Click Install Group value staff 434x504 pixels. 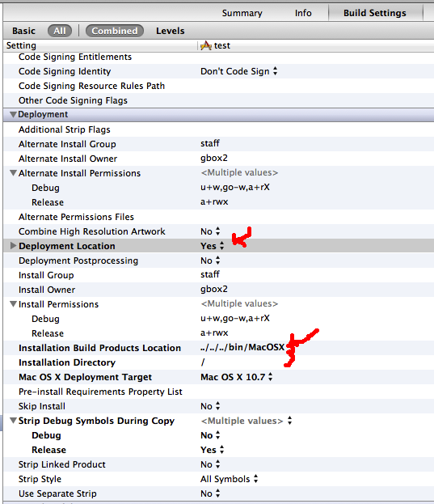pyautogui.click(x=210, y=274)
